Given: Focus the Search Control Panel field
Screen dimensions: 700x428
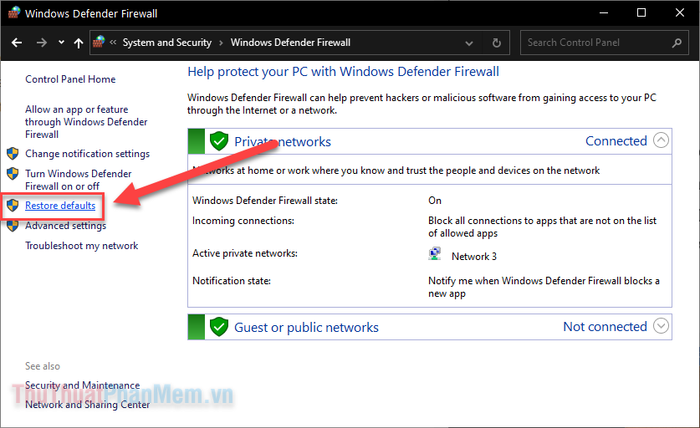Looking at the screenshot, I should [x=604, y=42].
